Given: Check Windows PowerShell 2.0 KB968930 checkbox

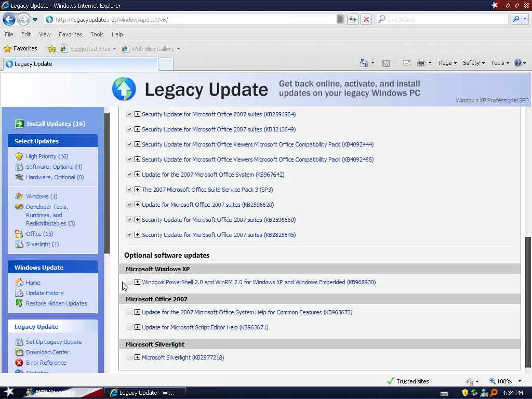Looking at the screenshot, I should [129, 282].
